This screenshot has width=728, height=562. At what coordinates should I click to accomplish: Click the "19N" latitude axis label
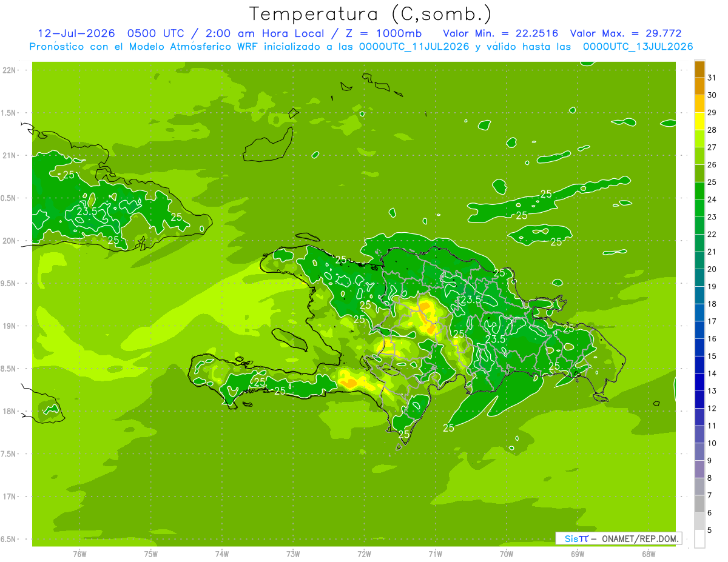point(8,326)
